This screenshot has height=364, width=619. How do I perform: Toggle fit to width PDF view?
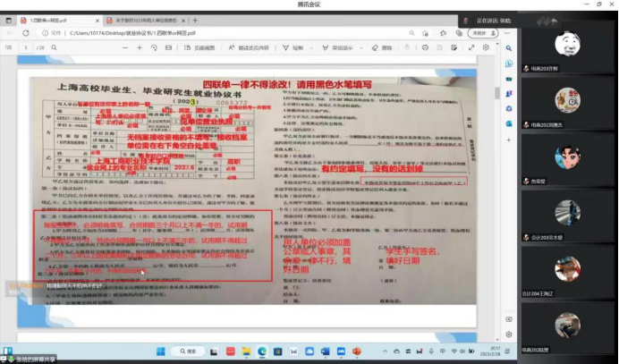coord(168,47)
